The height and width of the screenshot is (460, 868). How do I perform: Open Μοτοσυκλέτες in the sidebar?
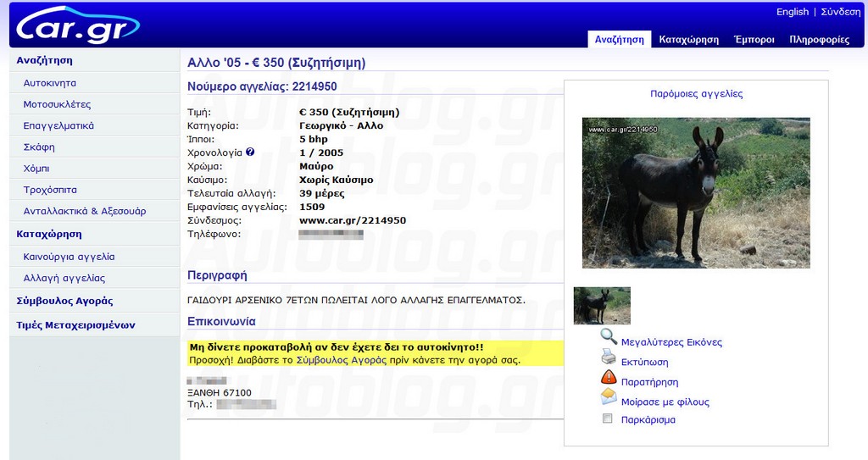(57, 104)
